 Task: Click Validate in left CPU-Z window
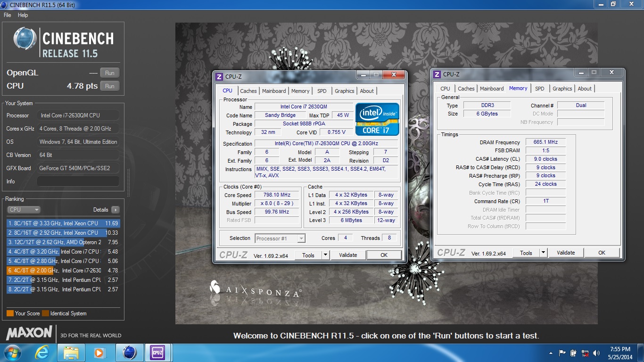pyautogui.click(x=348, y=255)
